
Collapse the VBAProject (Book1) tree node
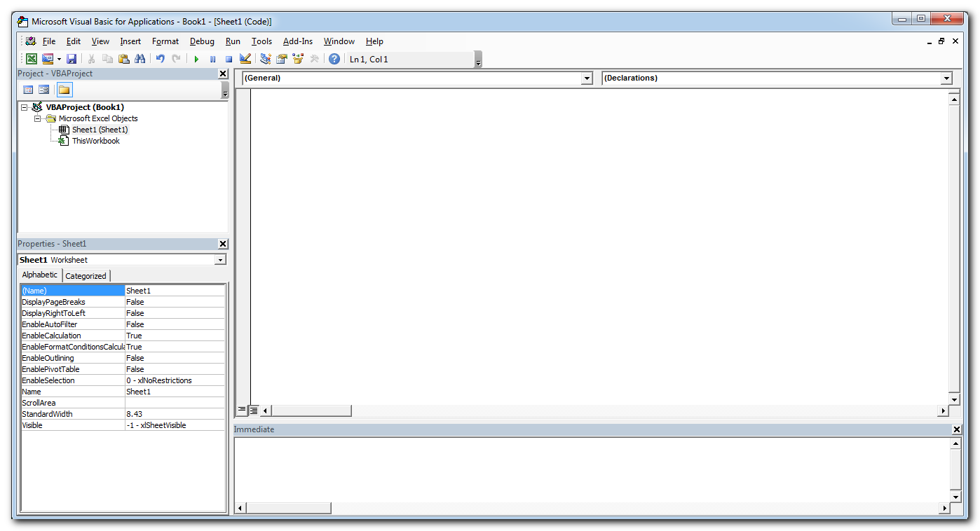click(x=25, y=107)
